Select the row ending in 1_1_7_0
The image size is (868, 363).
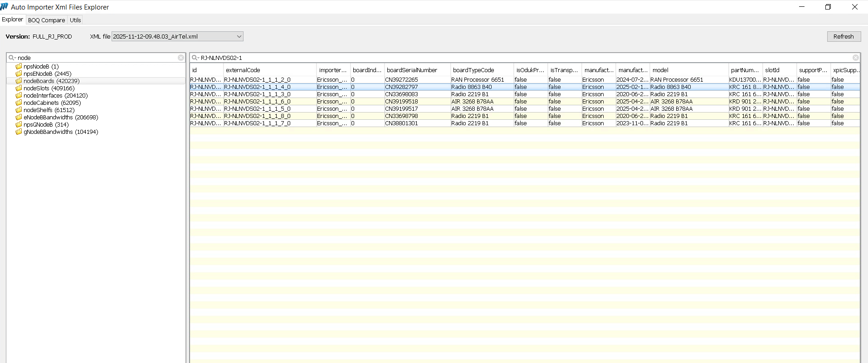[x=257, y=123]
